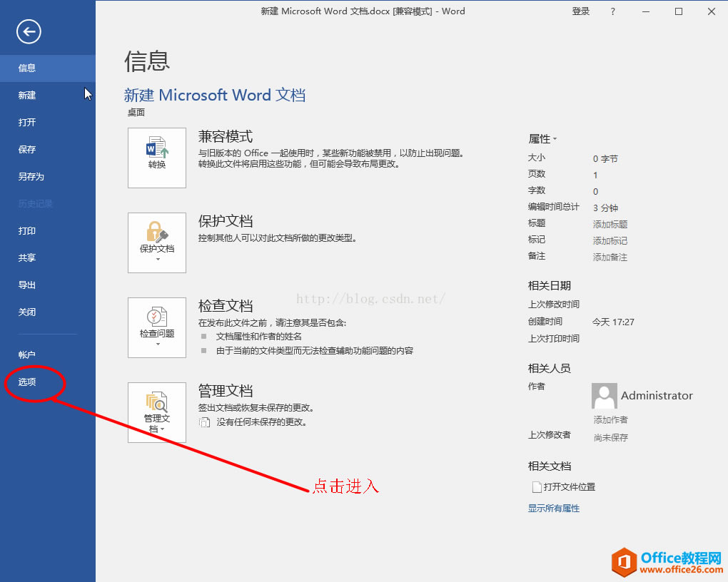Click 添加作者 to add an author
This screenshot has height=582, width=728.
click(610, 420)
